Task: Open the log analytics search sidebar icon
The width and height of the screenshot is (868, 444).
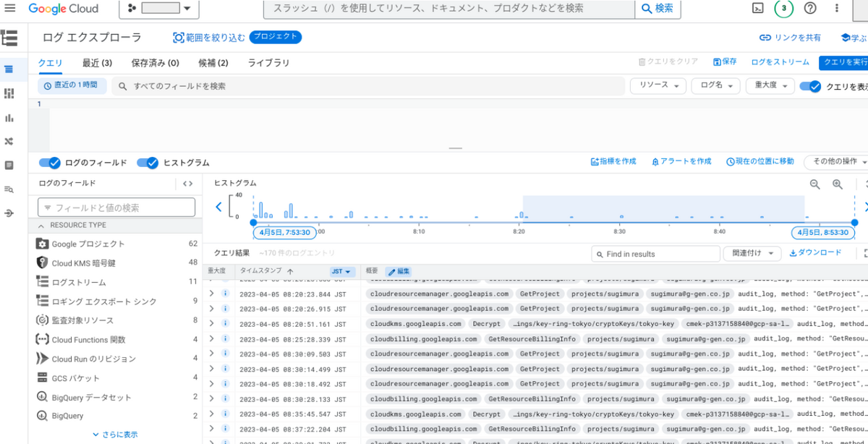Action: [9, 189]
